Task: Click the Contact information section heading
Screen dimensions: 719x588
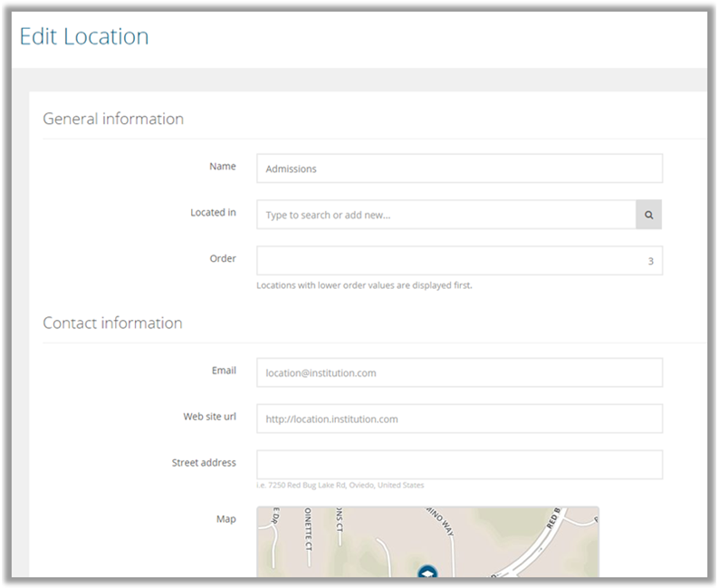Action: click(x=112, y=323)
